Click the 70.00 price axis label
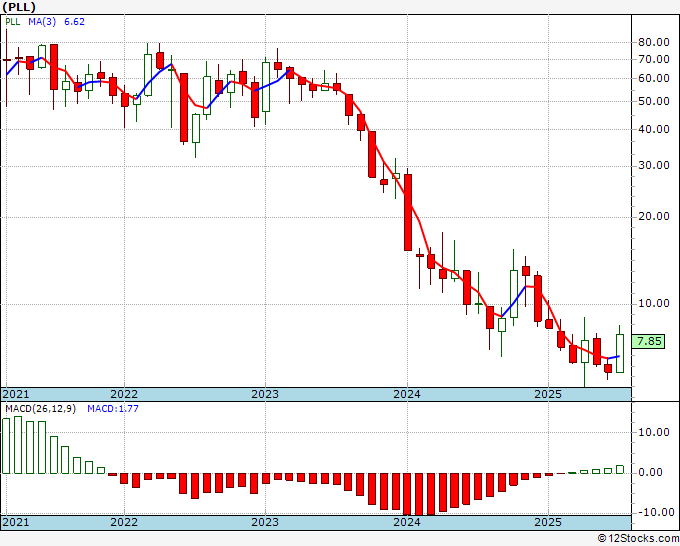Image resolution: width=680 pixels, height=546 pixels. click(654, 59)
